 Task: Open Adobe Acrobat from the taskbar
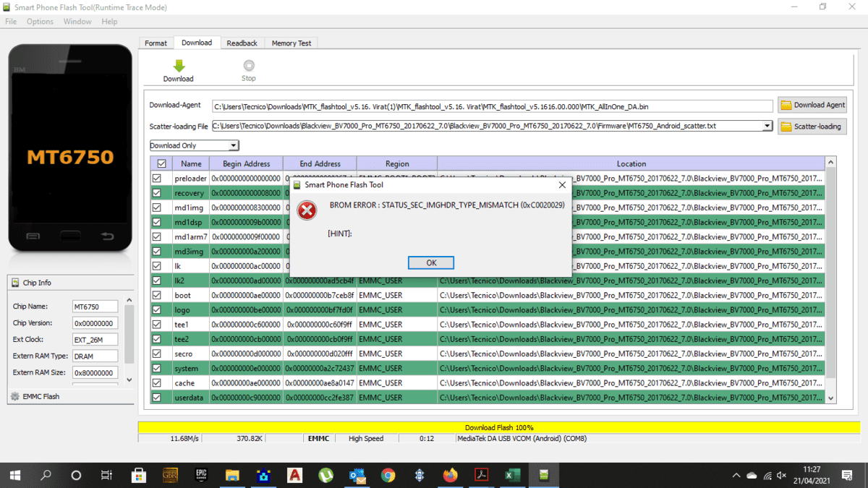482,475
